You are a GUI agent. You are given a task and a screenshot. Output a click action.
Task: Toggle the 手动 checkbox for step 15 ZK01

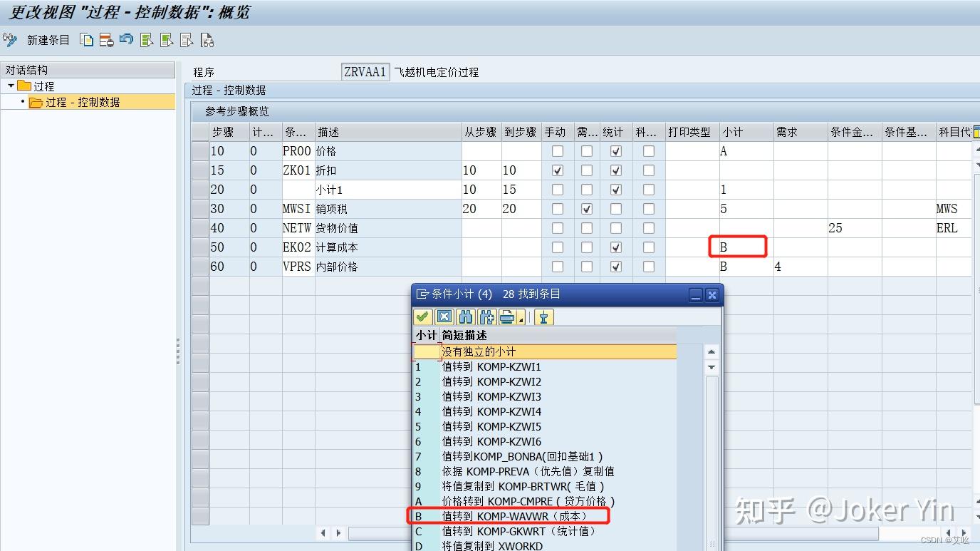click(557, 170)
